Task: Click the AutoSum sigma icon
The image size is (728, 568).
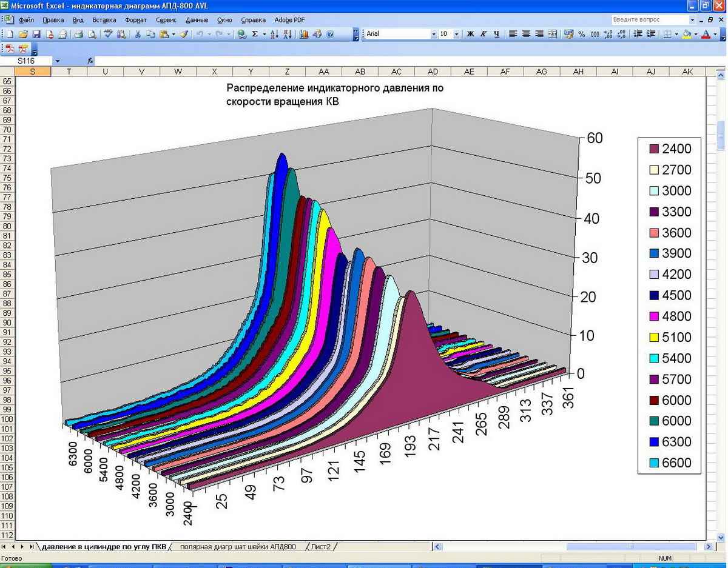Action: pyautogui.click(x=255, y=35)
